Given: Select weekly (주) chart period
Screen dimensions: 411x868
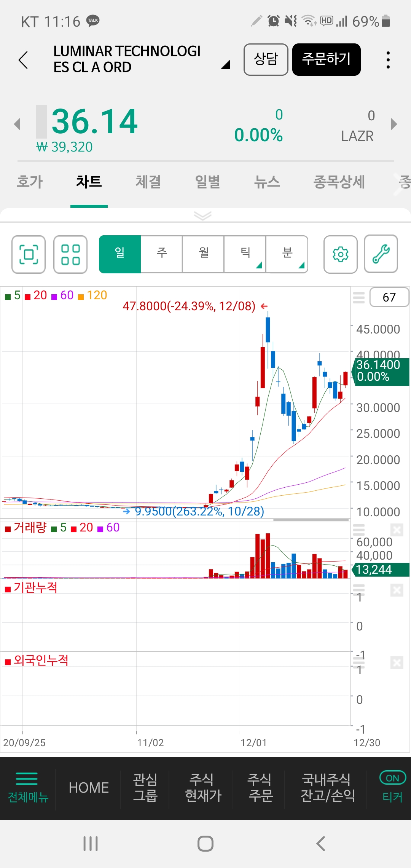Looking at the screenshot, I should 162,254.
